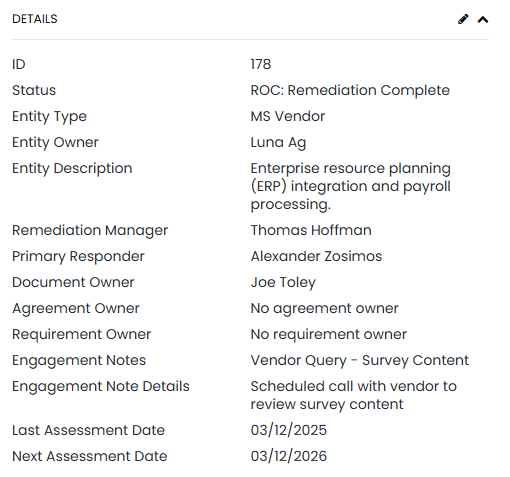Screen dimensions: 510x477
Task: Click the Remediation Manager field label
Action: [90, 230]
